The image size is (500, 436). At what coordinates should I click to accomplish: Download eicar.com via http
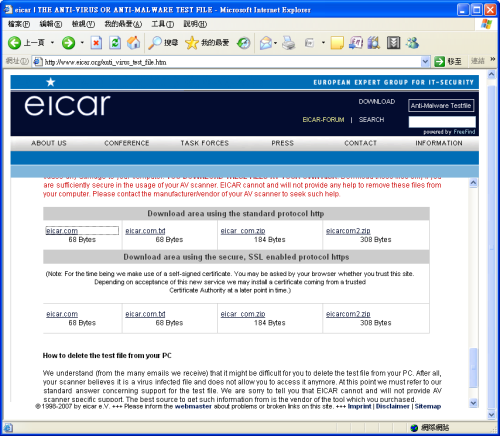62,231
